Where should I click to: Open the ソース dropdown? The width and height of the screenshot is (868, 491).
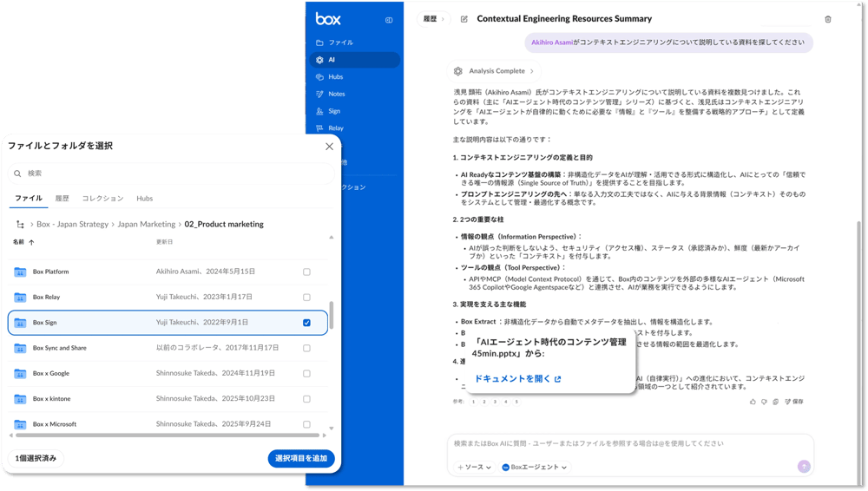pyautogui.click(x=474, y=468)
